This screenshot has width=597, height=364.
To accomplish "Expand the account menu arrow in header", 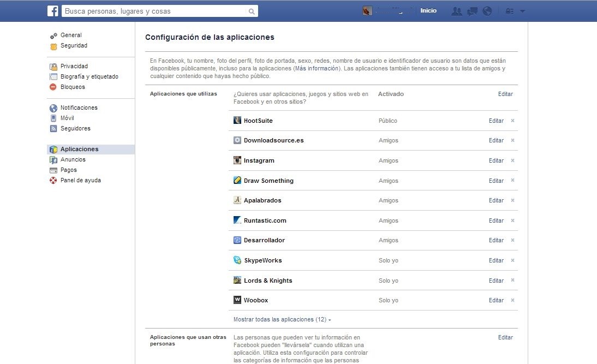I will pyautogui.click(x=522, y=11).
